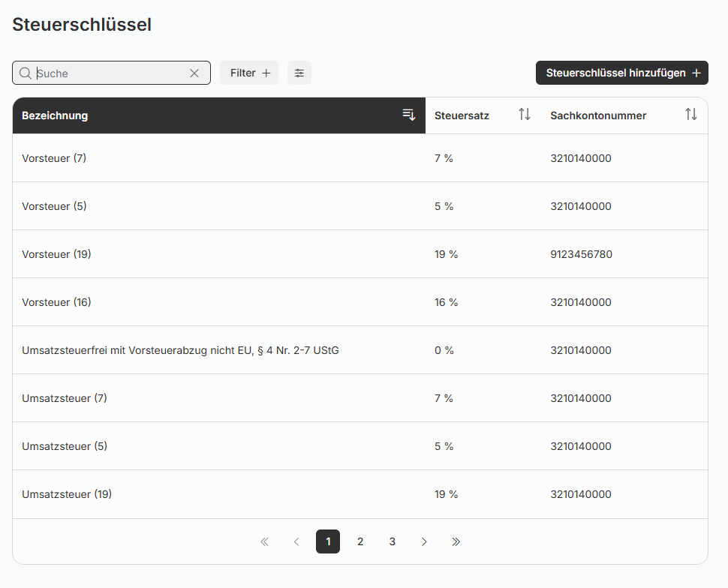Viewport: 728px width, 588px height.
Task: Click the magnifier search icon
Action: pyautogui.click(x=26, y=73)
